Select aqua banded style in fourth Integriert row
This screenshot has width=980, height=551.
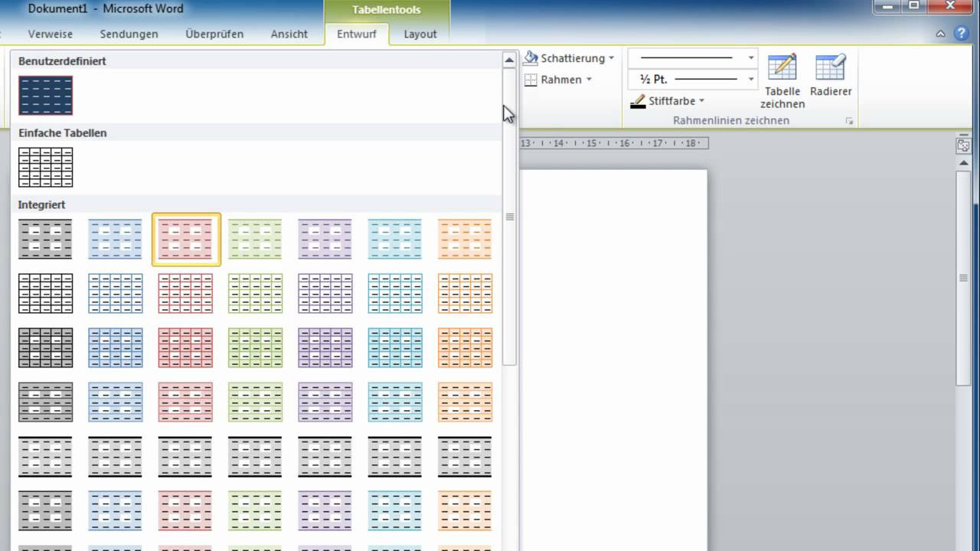(x=395, y=403)
